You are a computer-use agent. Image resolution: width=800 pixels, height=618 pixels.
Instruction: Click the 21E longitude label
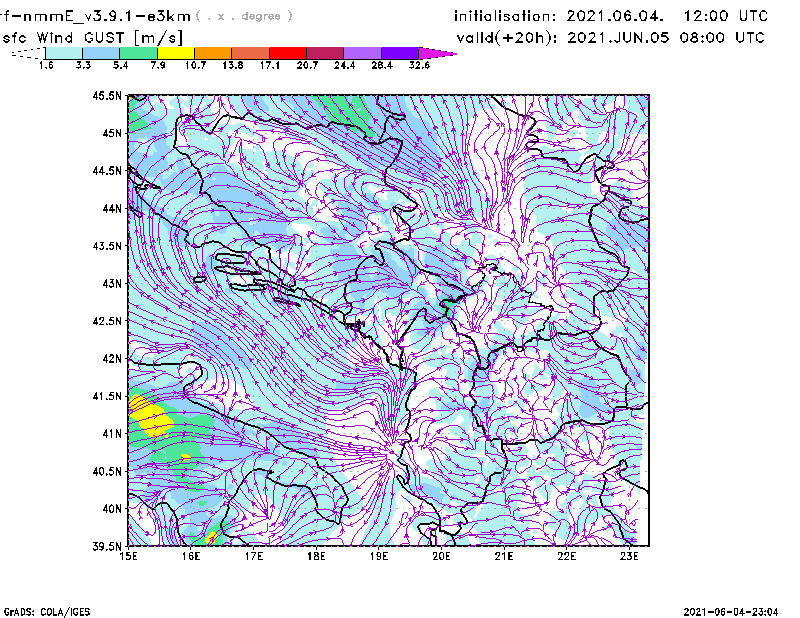coord(504,556)
